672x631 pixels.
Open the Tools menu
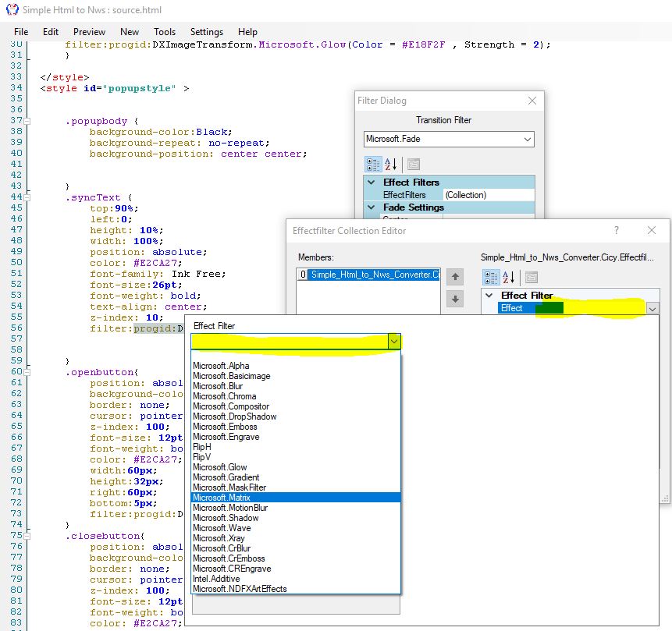pos(165,32)
